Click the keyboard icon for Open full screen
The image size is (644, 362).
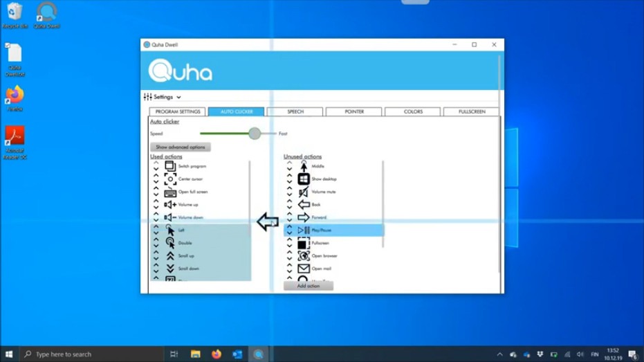(170, 192)
